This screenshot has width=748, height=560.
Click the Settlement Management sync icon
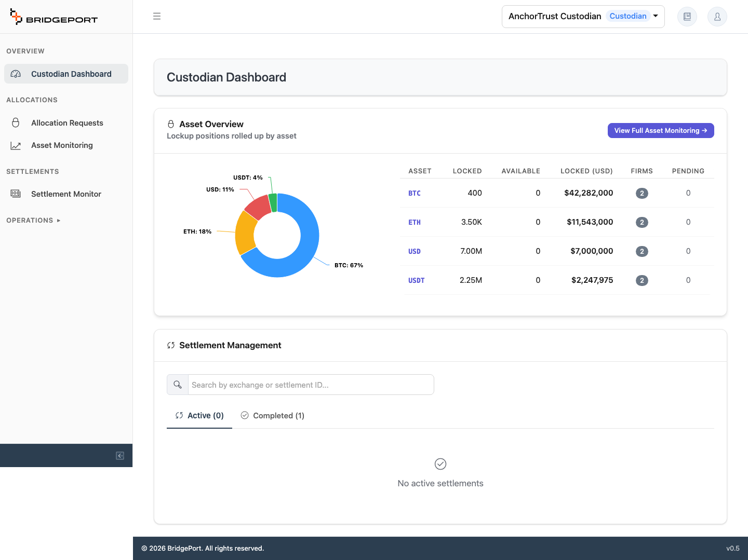[171, 345]
